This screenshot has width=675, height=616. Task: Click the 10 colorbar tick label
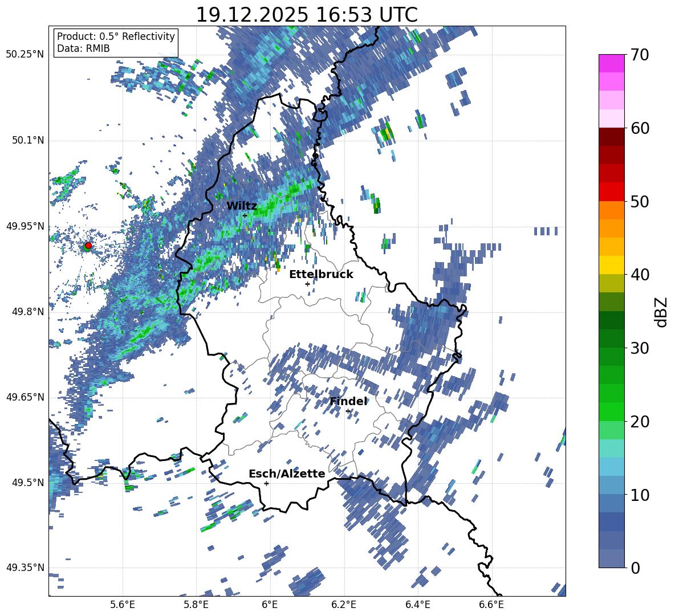[640, 495]
